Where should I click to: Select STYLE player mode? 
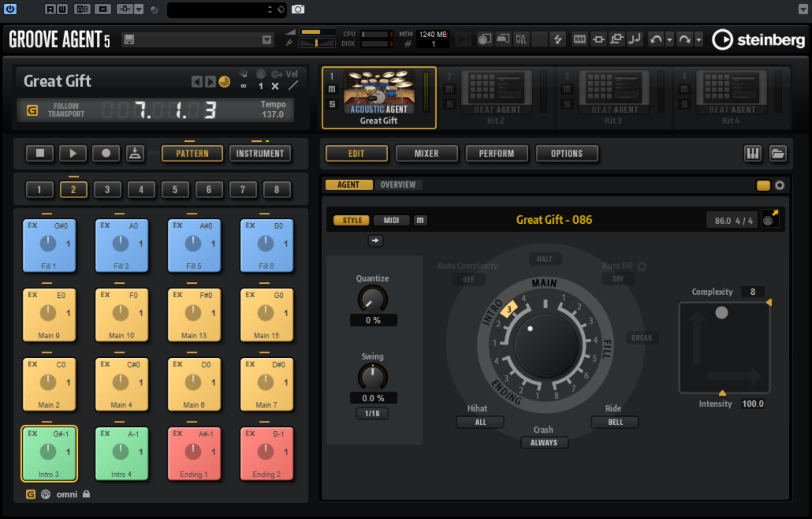pyautogui.click(x=352, y=221)
